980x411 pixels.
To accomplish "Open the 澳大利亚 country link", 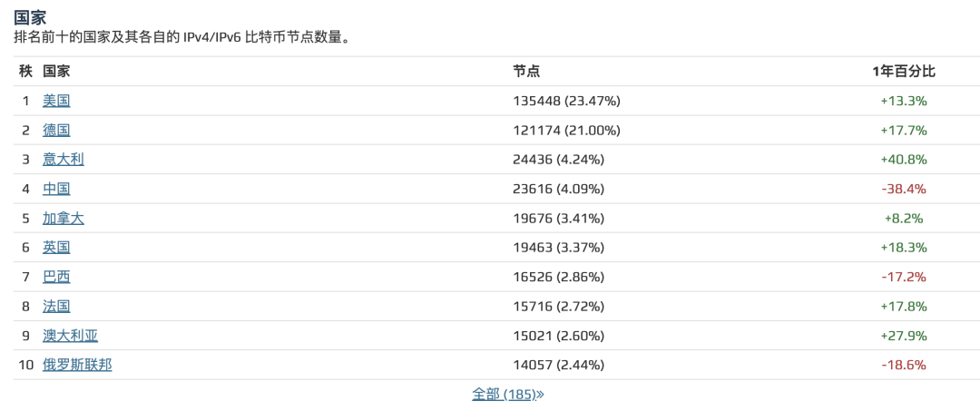I will click(70, 336).
